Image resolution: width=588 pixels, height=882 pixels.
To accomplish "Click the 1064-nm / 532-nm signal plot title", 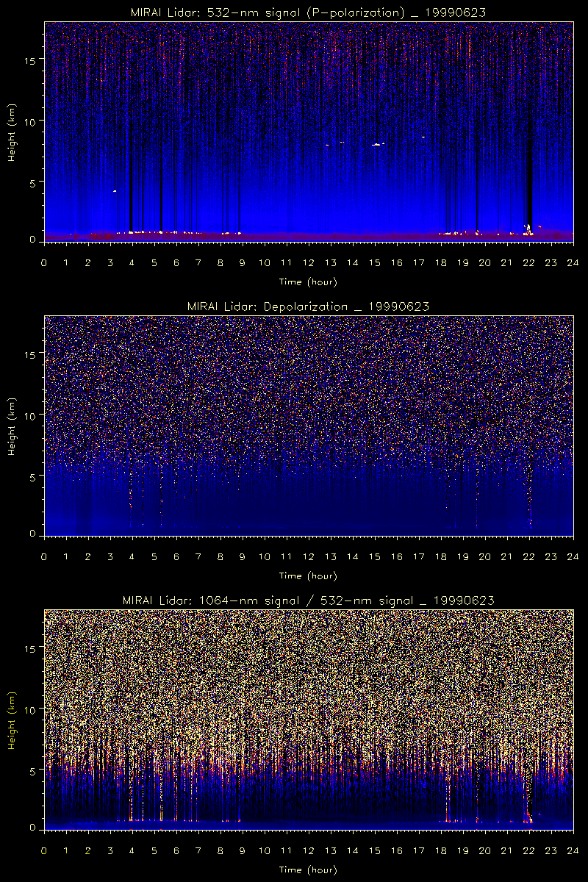I will [x=308, y=600].
